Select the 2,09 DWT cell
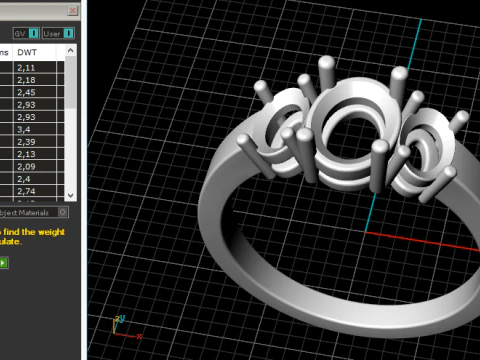 (34, 166)
